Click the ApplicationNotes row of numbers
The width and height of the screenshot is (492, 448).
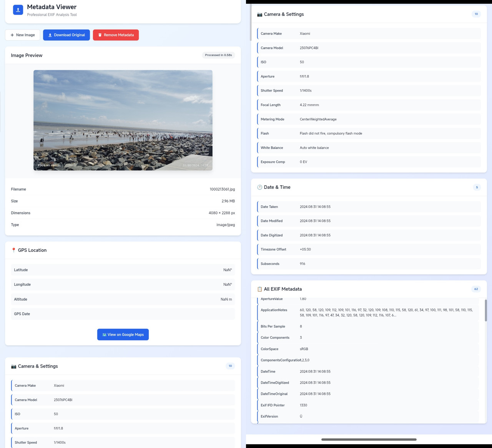[x=368, y=313]
